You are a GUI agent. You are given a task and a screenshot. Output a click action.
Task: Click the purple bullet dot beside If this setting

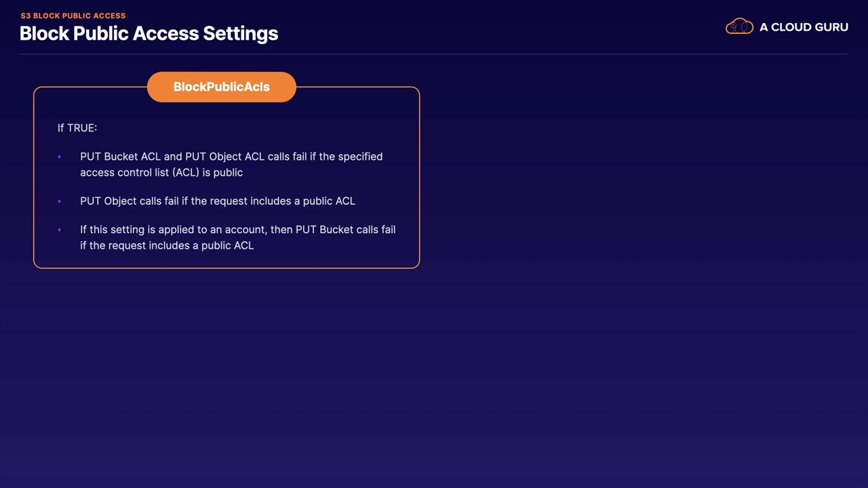coord(60,230)
